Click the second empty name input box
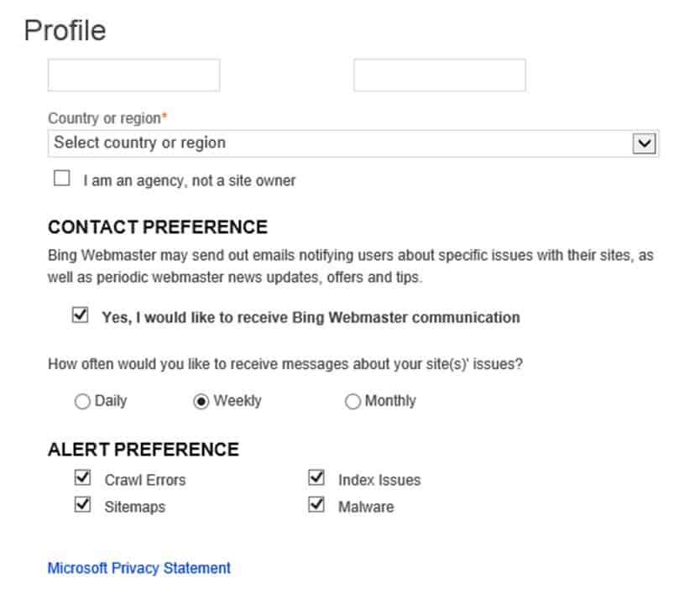This screenshot has width=700, height=599. pos(440,75)
